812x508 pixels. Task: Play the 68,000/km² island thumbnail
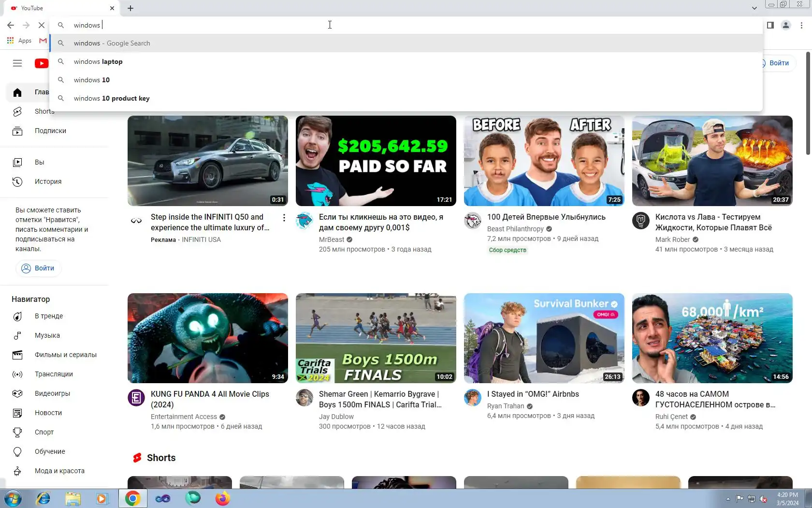(712, 338)
